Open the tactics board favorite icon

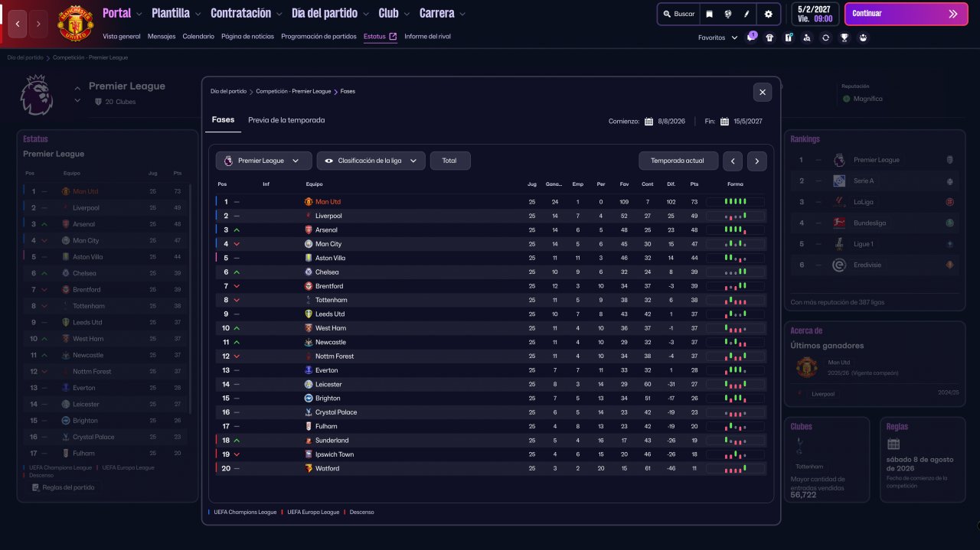[x=789, y=37]
